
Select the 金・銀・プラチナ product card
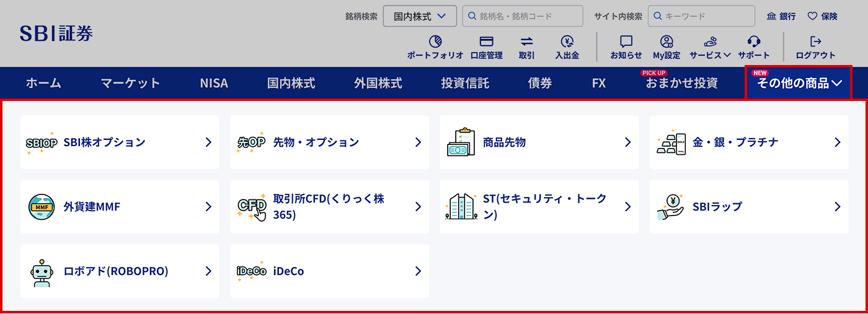coord(748,142)
